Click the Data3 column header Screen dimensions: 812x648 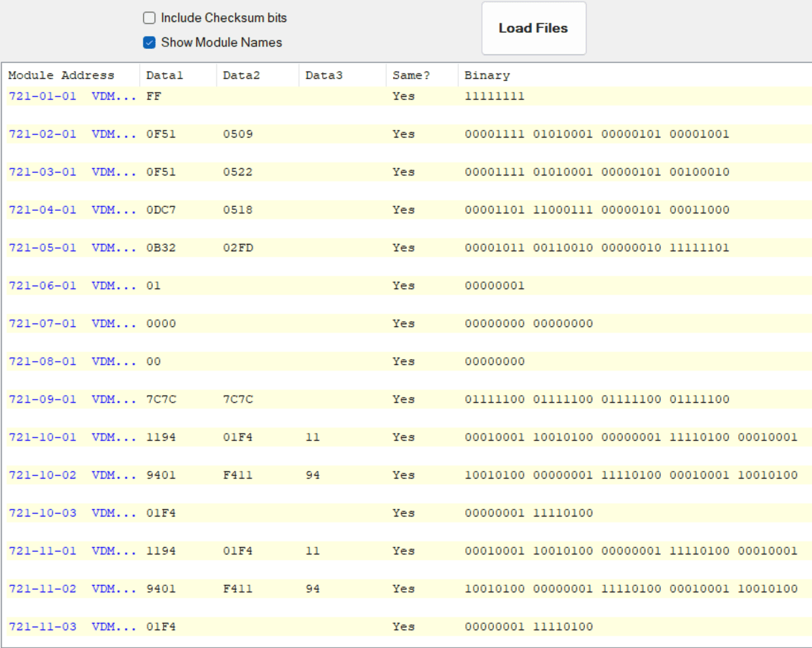[x=324, y=75]
